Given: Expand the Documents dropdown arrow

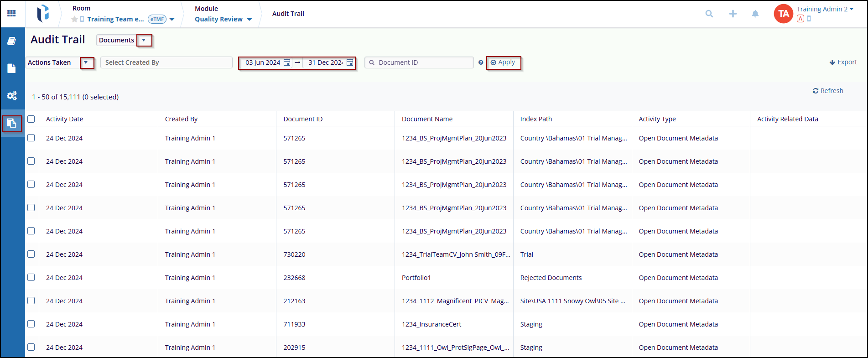Looking at the screenshot, I should coord(144,40).
